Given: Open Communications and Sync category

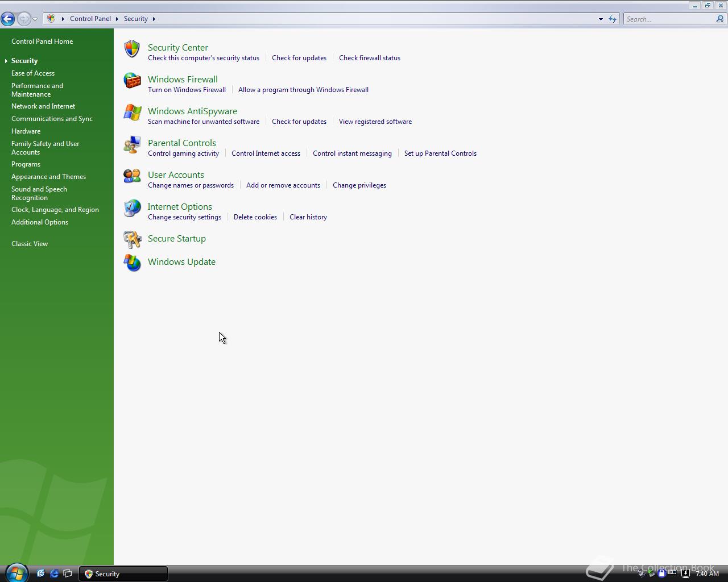Looking at the screenshot, I should click(52, 119).
